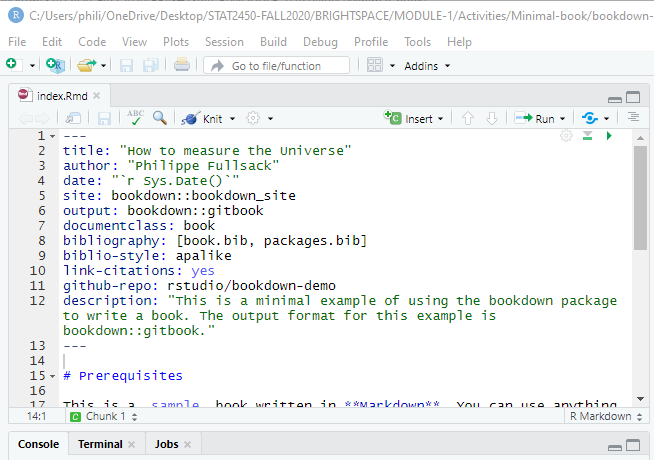Open the R Markdown file type selector
This screenshot has height=460, width=654.
point(606,416)
